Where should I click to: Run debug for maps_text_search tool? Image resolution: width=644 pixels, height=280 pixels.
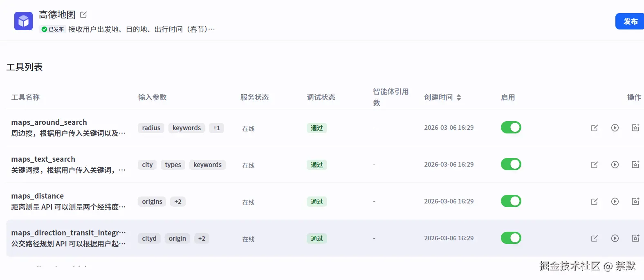tap(615, 165)
